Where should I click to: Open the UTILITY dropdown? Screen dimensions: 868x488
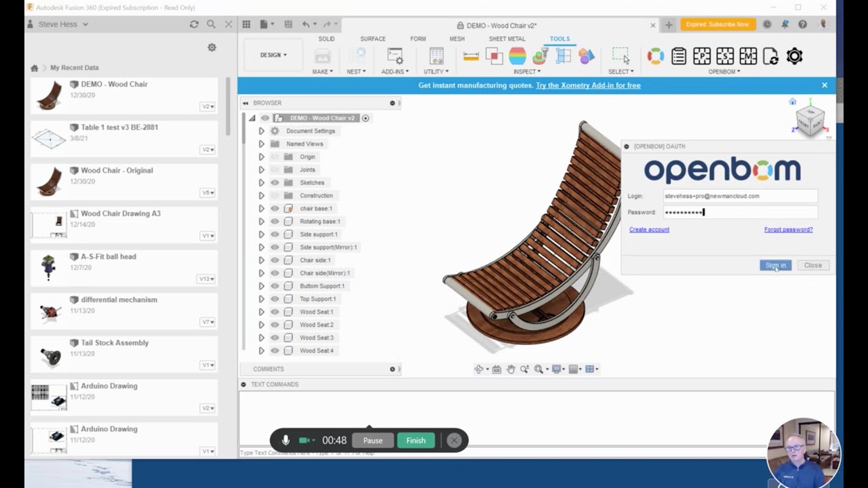point(436,71)
